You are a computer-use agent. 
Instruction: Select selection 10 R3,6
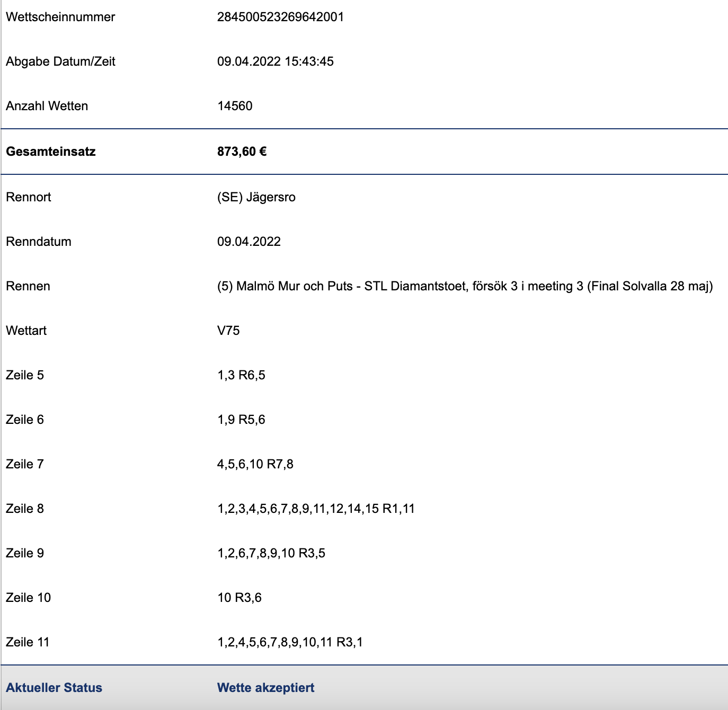click(x=239, y=598)
